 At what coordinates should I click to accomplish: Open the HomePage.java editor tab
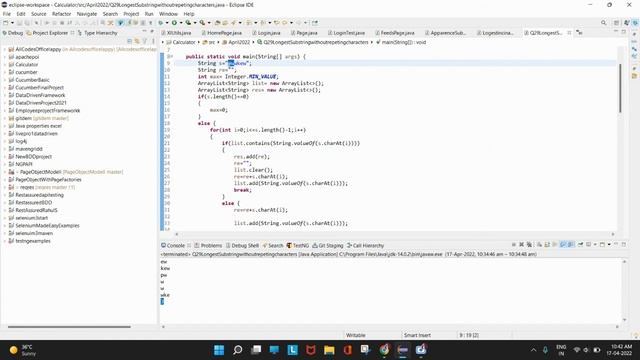click(221, 33)
